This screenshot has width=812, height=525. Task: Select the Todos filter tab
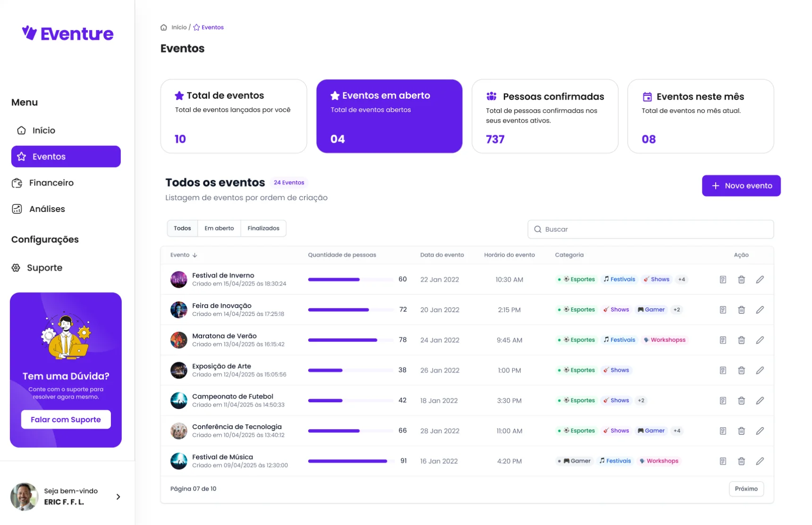click(182, 229)
